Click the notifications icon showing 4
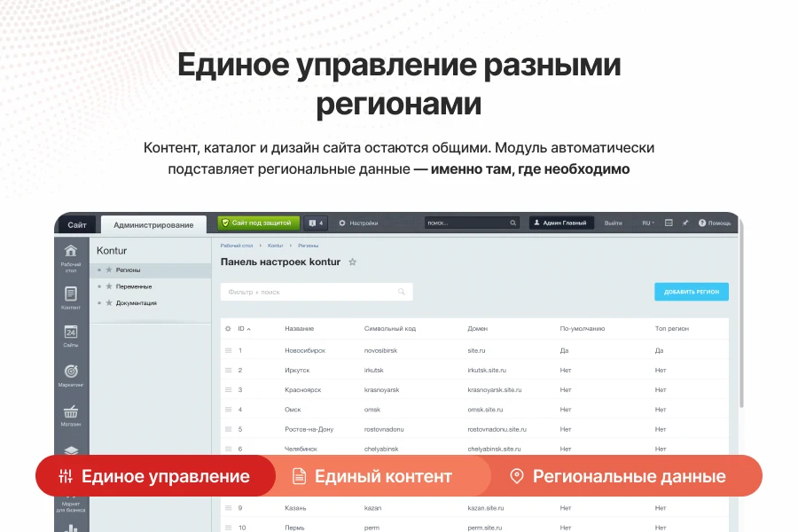The height and width of the screenshot is (532, 798). pos(316,223)
